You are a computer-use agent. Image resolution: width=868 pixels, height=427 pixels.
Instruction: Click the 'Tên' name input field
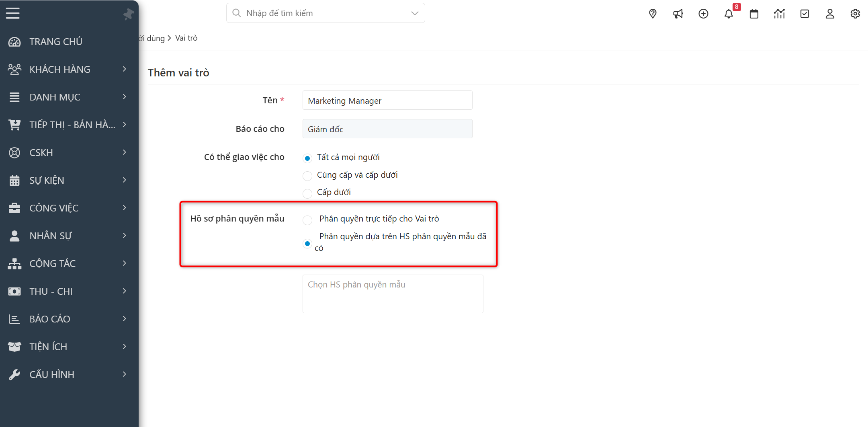pos(387,101)
